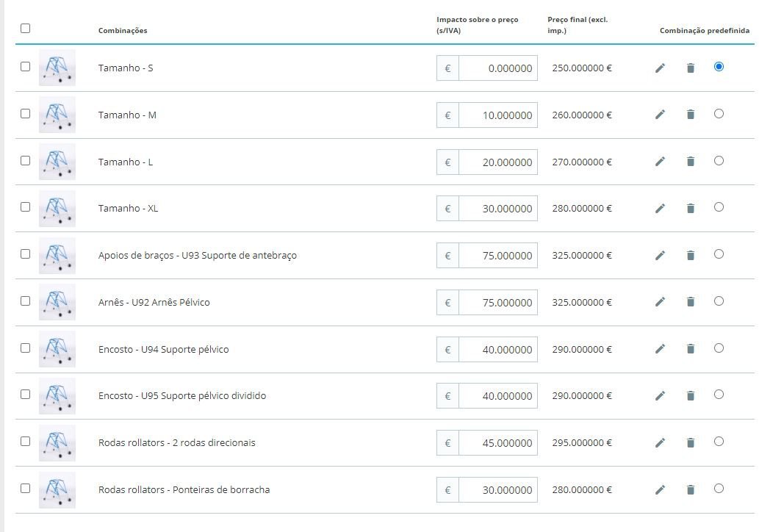Delete the U93 Suporte de antebraço combination

(x=691, y=256)
